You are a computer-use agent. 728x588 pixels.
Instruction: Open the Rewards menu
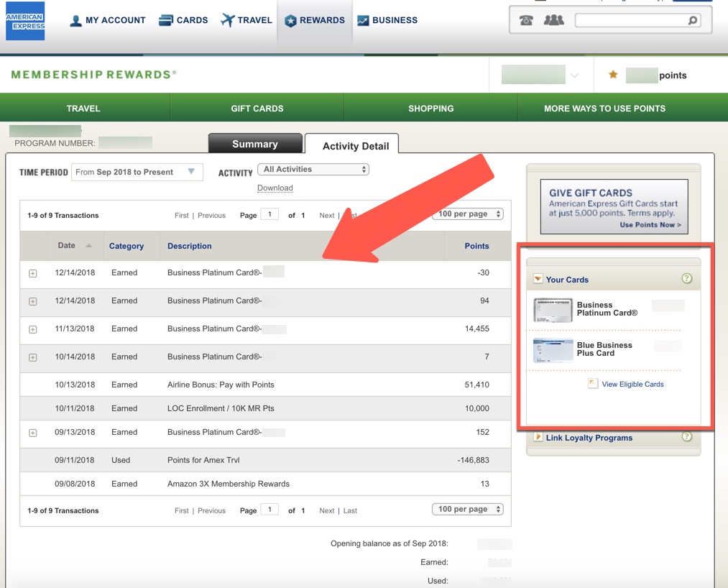[315, 20]
